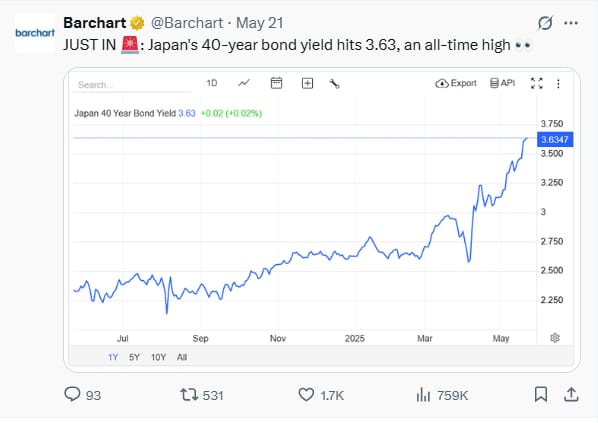Toggle chart fullscreen mode

click(x=537, y=83)
